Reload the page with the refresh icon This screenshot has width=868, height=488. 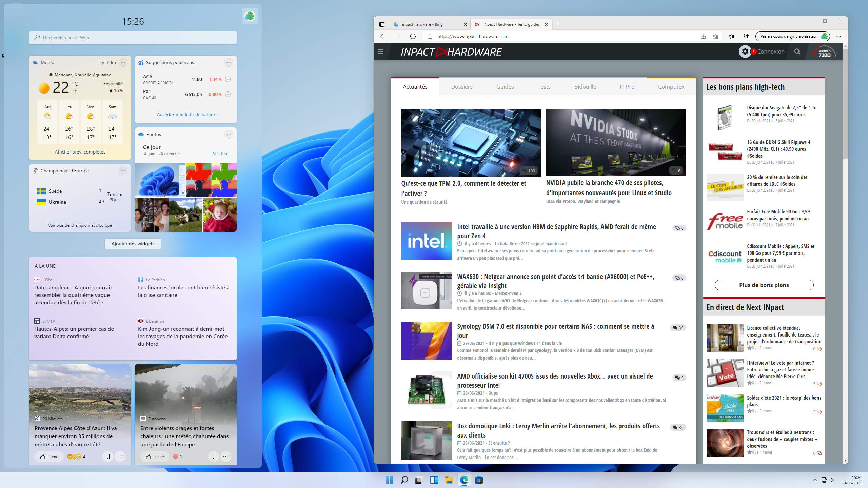pyautogui.click(x=413, y=36)
